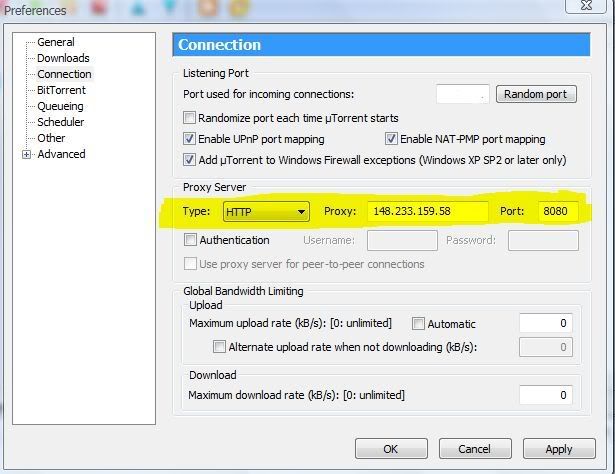Click the maximum download rate field
The height and width of the screenshot is (474, 615).
click(545, 395)
